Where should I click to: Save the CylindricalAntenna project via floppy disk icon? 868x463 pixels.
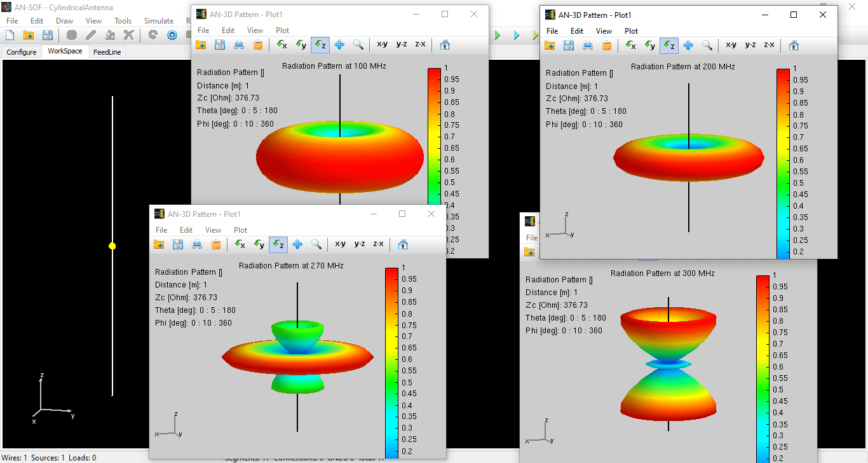click(x=47, y=35)
